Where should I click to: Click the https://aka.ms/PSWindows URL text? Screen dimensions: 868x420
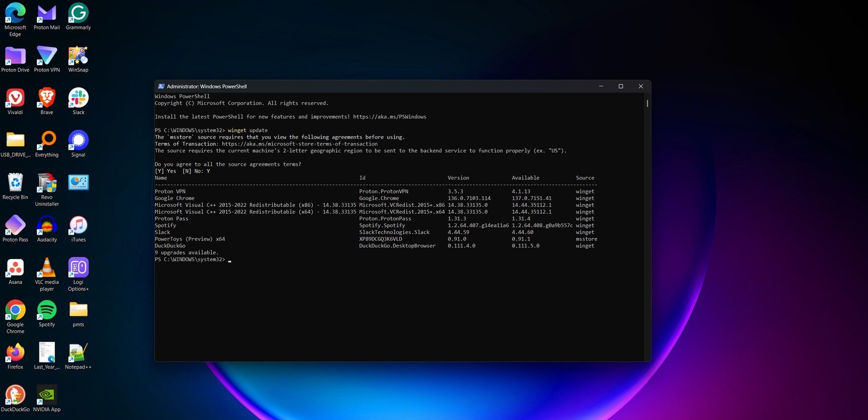389,116
